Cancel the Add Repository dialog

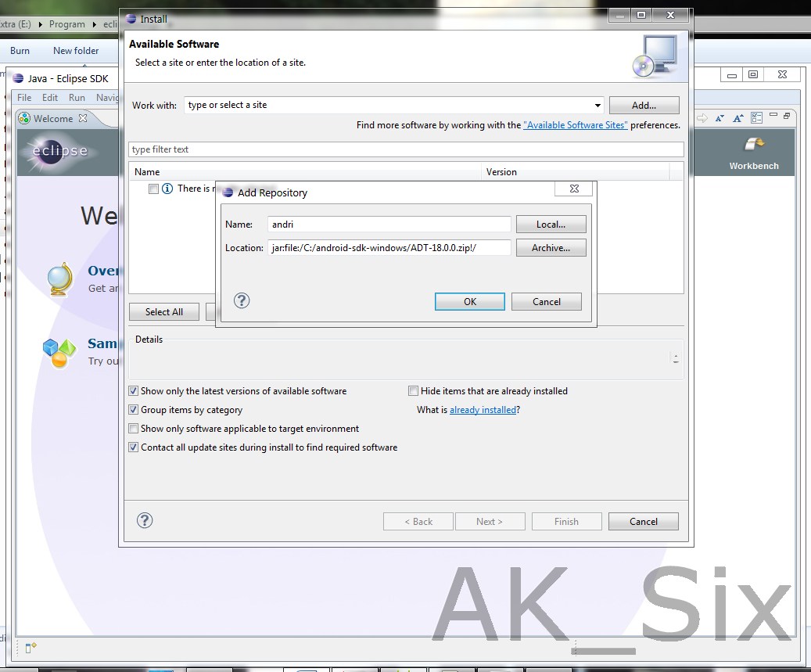pyautogui.click(x=546, y=302)
